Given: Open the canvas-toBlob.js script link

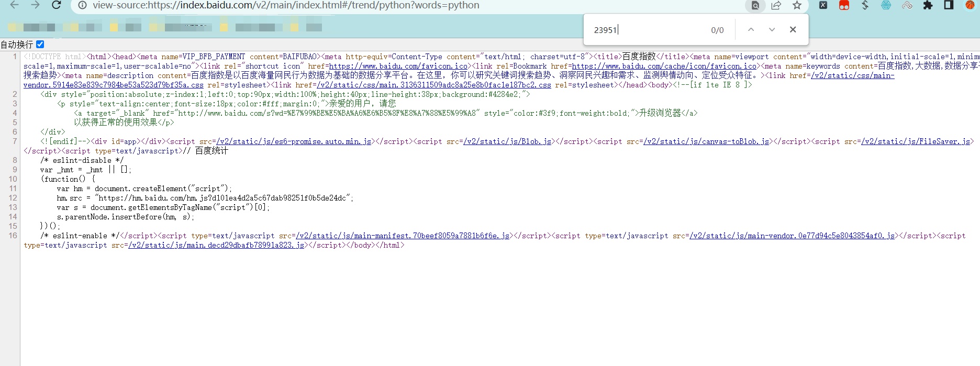Looking at the screenshot, I should pos(706,142).
